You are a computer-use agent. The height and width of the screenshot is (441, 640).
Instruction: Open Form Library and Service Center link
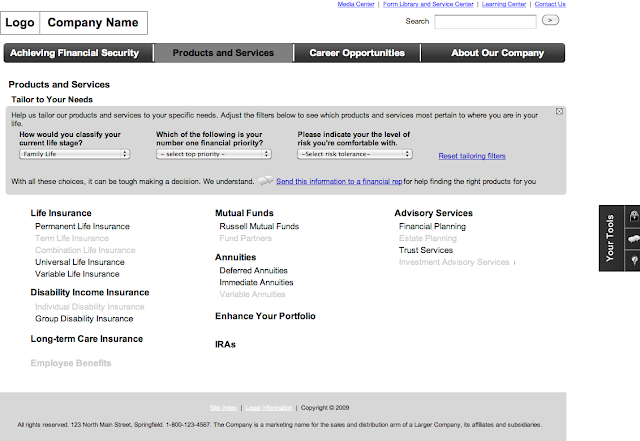click(x=428, y=4)
